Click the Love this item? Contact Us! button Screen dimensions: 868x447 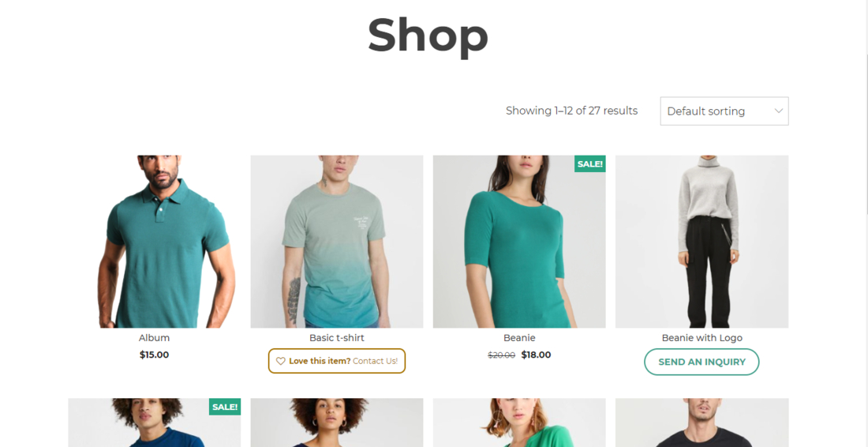337,361
